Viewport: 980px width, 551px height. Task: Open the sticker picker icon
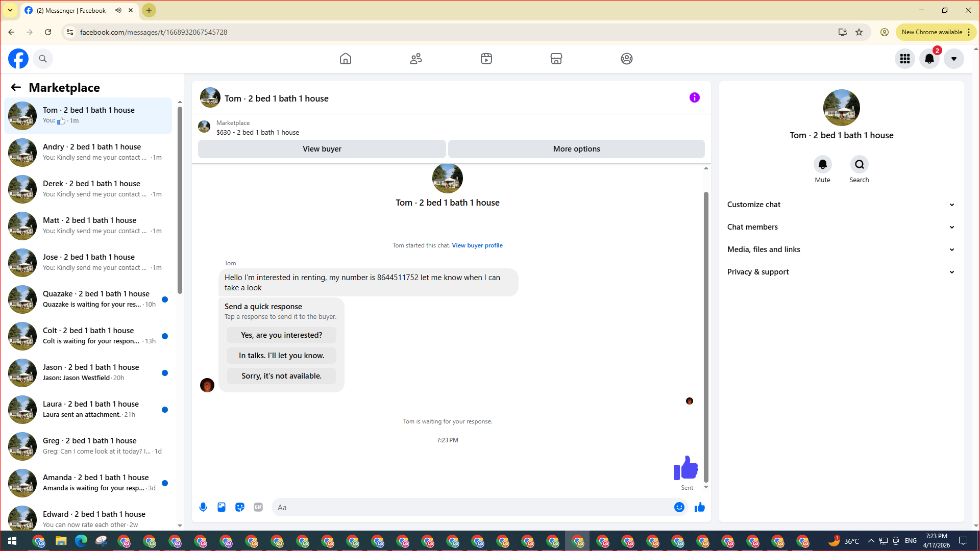click(x=240, y=507)
